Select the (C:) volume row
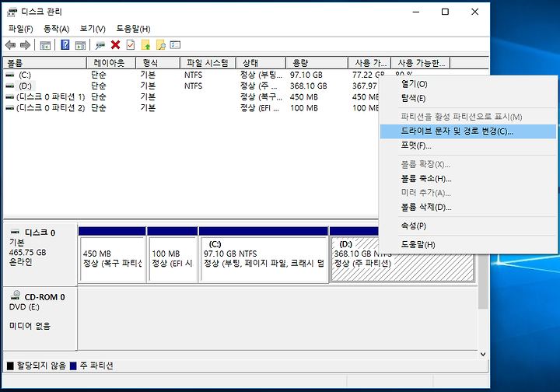 point(191,75)
